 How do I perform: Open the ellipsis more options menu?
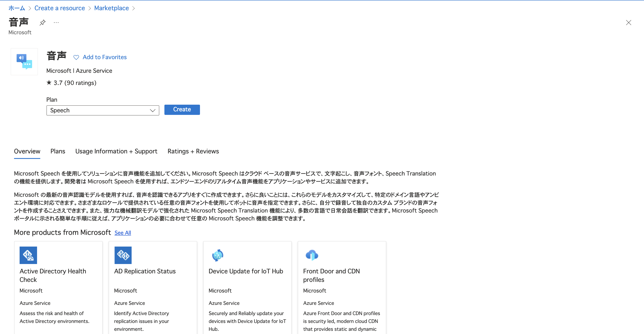coord(56,23)
